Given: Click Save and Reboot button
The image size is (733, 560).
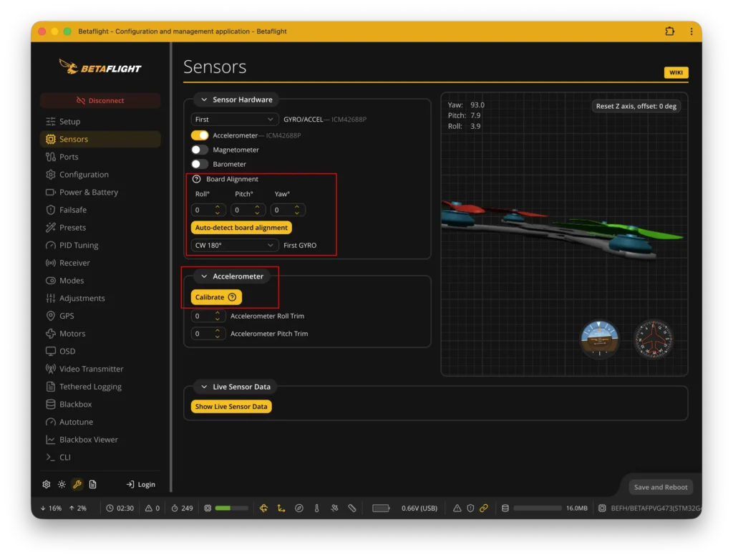Looking at the screenshot, I should click(x=661, y=488).
